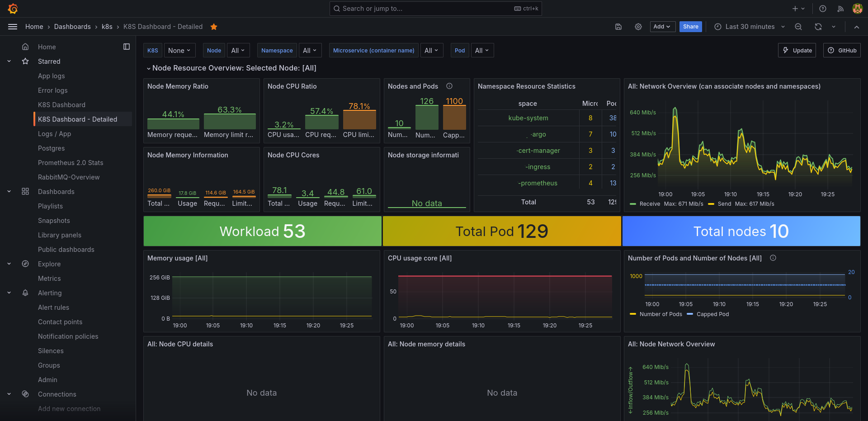Click the blue Share button
The height and width of the screenshot is (421, 868).
pos(691,27)
